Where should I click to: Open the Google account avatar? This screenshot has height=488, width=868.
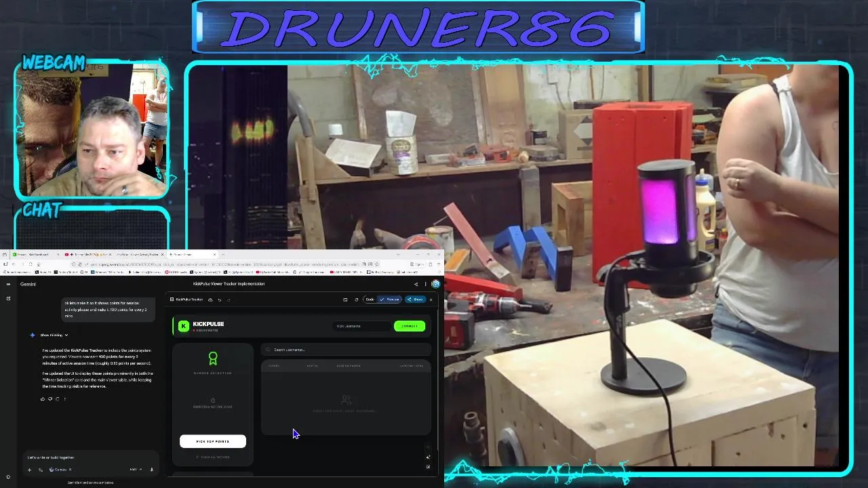[435, 284]
